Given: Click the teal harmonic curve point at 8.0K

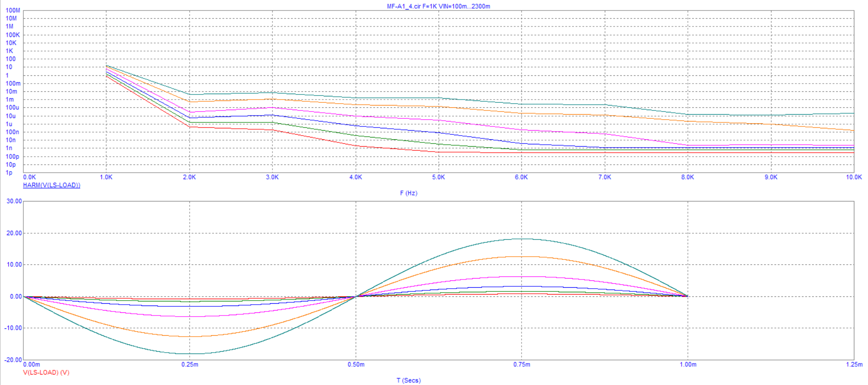Looking at the screenshot, I should pyautogui.click(x=687, y=115).
